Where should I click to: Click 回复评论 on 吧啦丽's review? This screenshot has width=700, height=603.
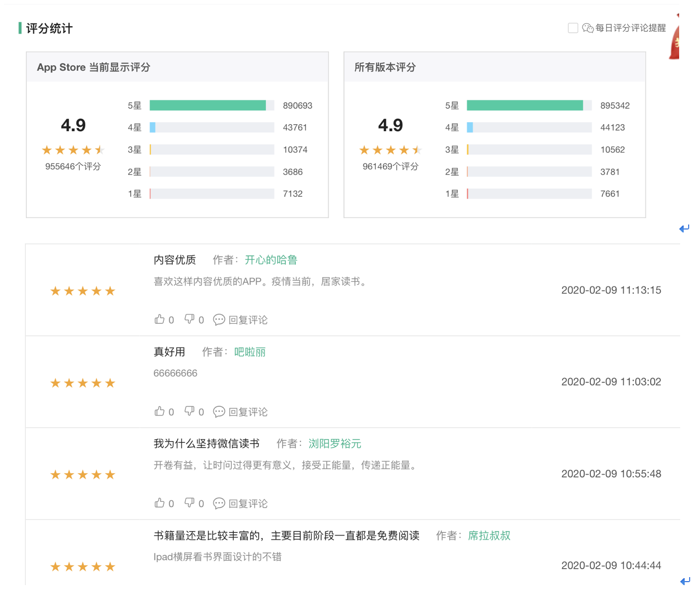(248, 411)
